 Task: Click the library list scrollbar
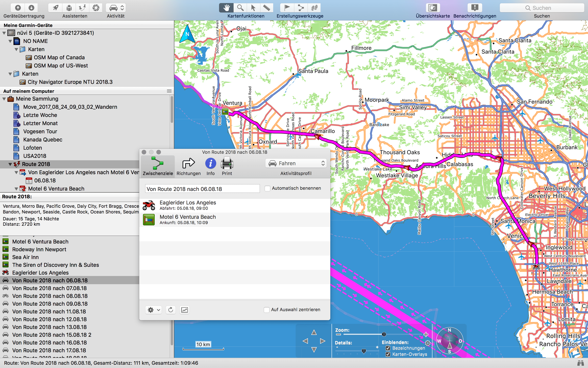(x=172, y=110)
